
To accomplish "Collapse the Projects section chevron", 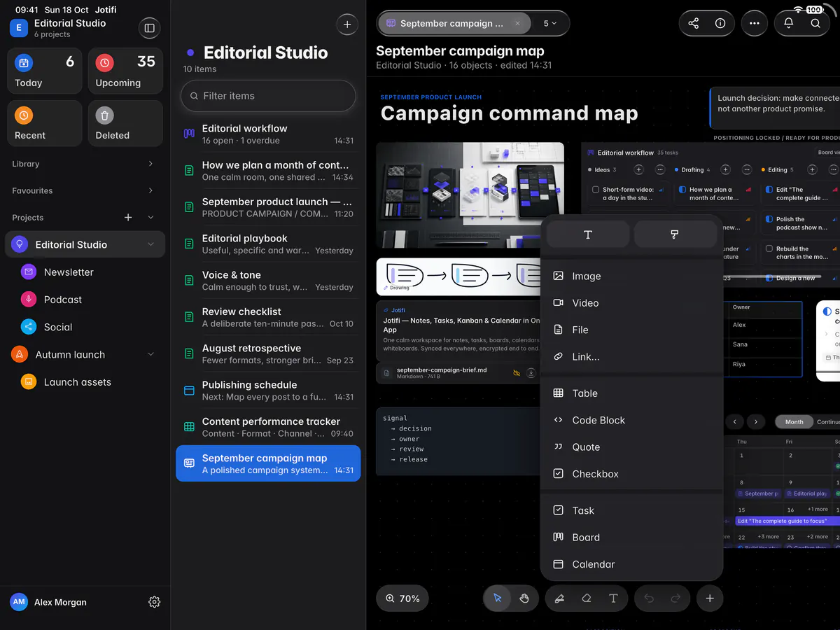I will [x=150, y=218].
